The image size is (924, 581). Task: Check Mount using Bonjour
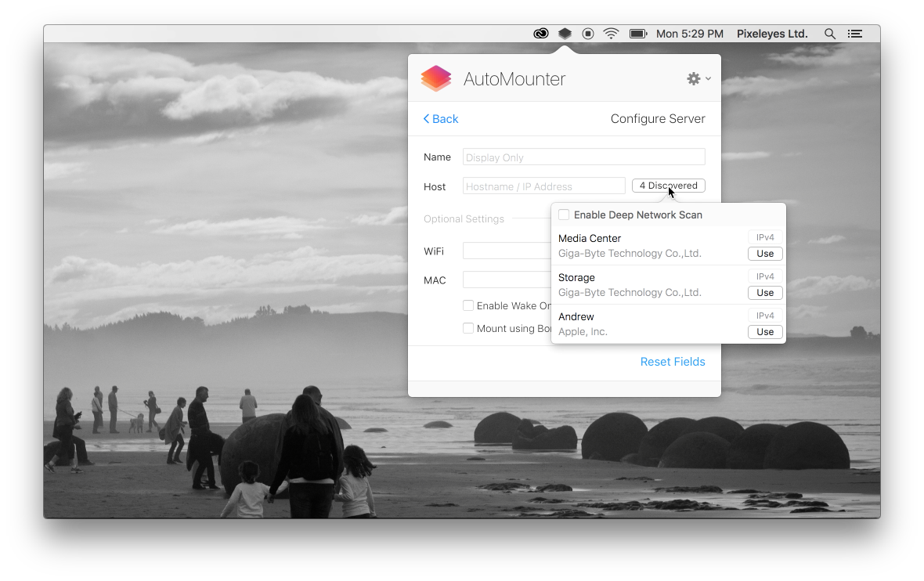[467, 328]
